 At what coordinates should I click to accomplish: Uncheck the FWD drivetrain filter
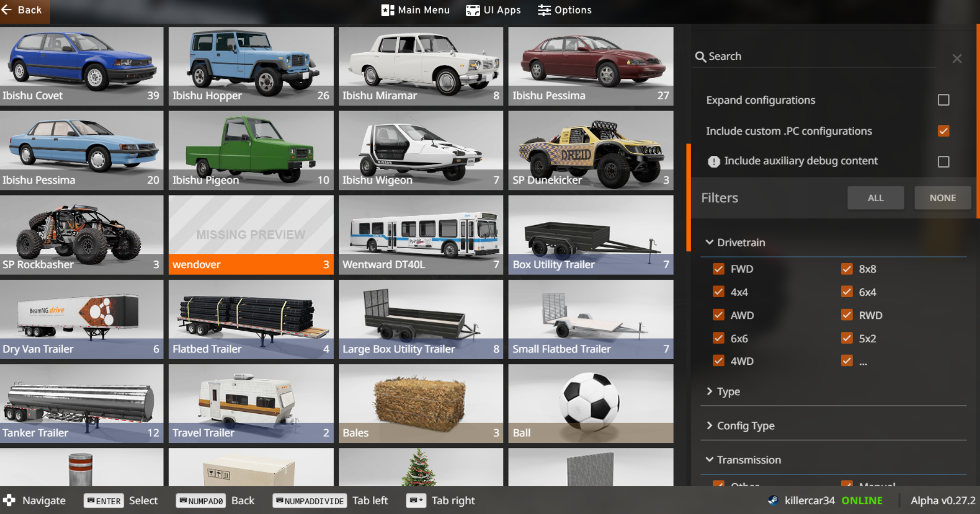click(x=718, y=269)
